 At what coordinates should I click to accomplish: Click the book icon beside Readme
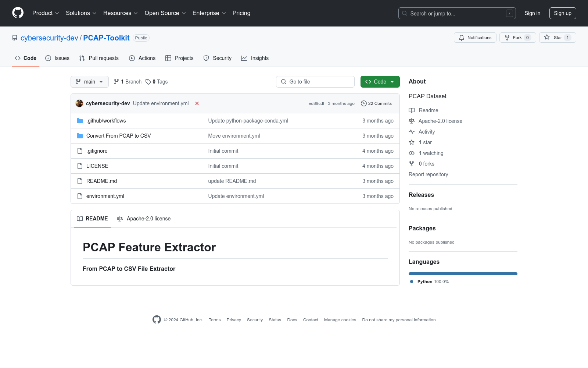pyautogui.click(x=412, y=110)
